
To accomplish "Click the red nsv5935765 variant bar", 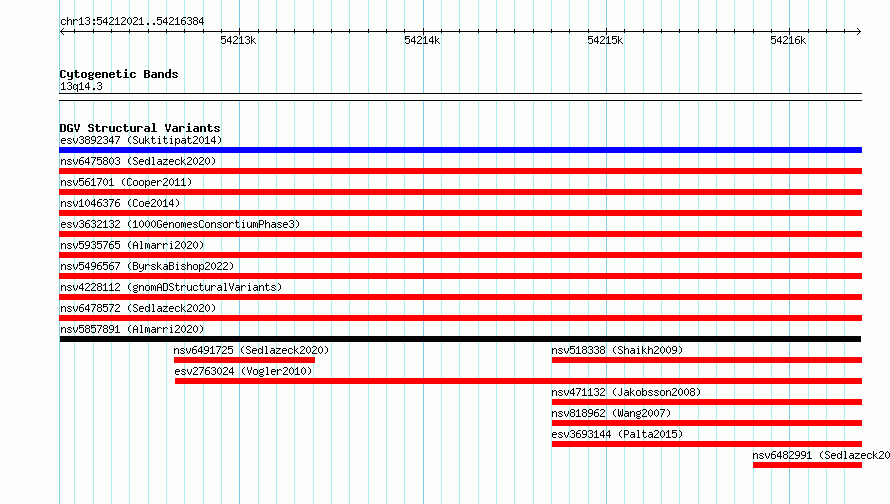I will coord(460,255).
